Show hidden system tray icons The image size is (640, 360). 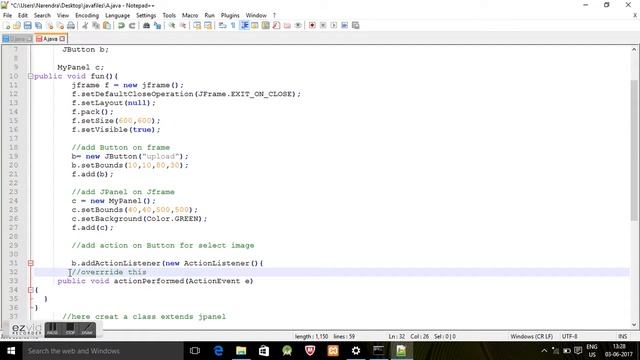[x=544, y=351]
